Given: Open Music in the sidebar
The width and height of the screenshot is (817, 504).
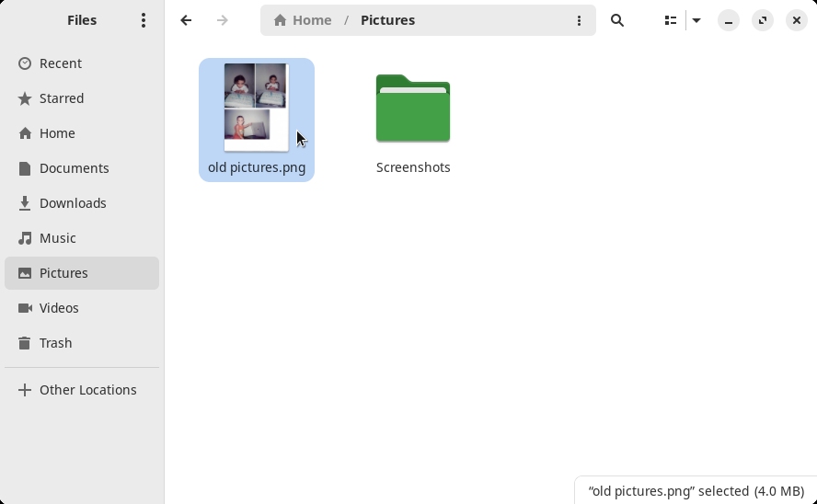Looking at the screenshot, I should (x=82, y=238).
